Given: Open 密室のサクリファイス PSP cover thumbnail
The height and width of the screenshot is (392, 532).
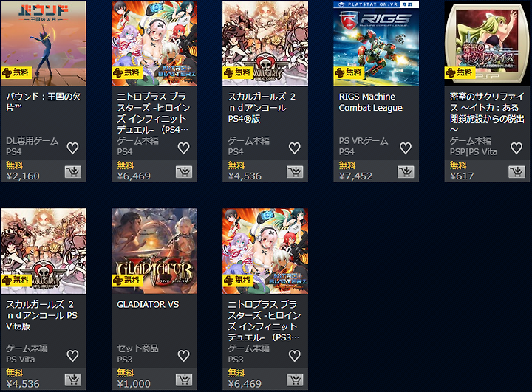Looking at the screenshot, I should click(487, 44).
